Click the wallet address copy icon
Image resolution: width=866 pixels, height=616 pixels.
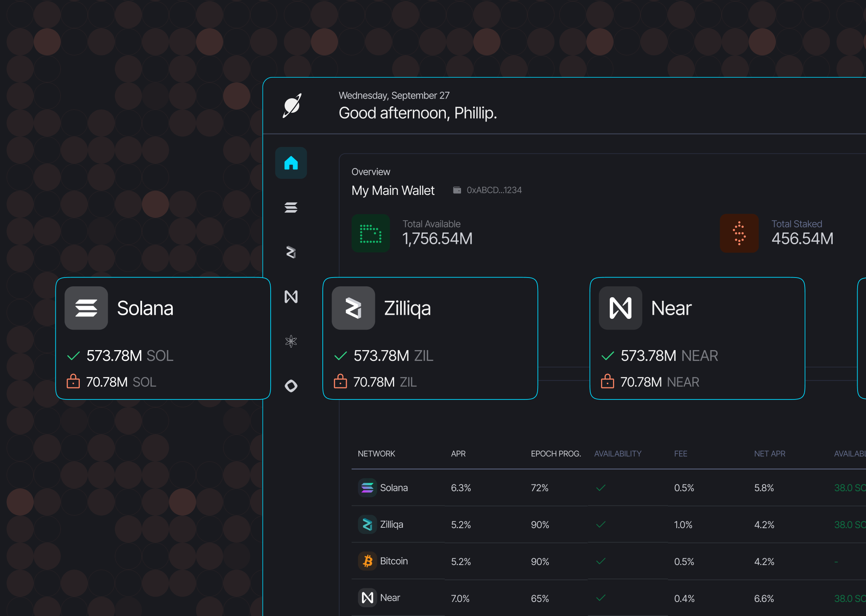[x=456, y=190]
